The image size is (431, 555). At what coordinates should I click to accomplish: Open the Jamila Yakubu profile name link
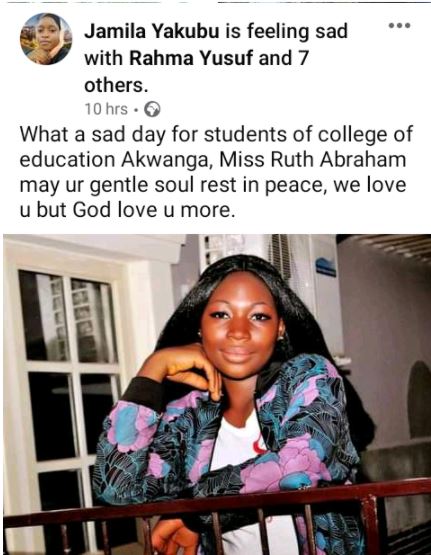(153, 31)
